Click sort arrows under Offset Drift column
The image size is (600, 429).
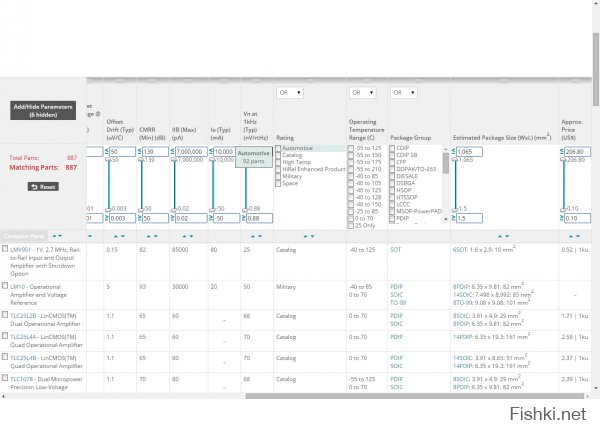pos(118,236)
